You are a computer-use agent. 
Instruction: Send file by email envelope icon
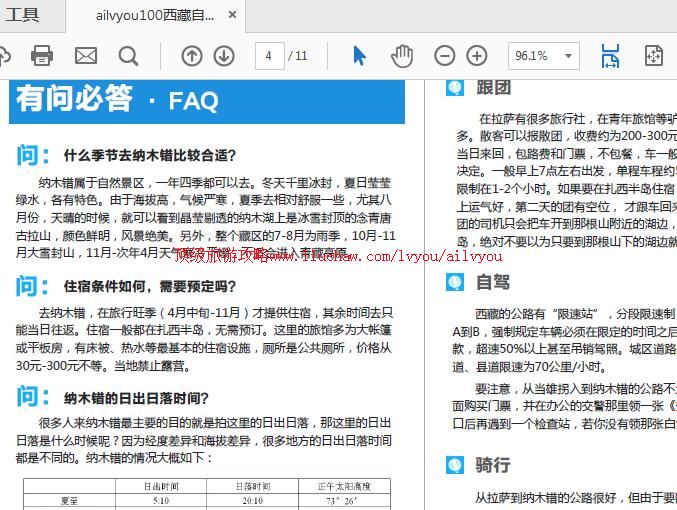pos(86,56)
